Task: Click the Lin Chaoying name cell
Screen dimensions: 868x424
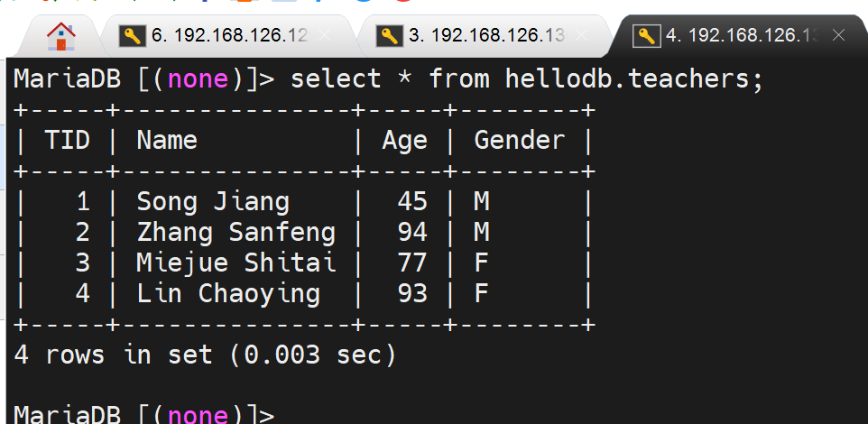Action: (x=228, y=293)
